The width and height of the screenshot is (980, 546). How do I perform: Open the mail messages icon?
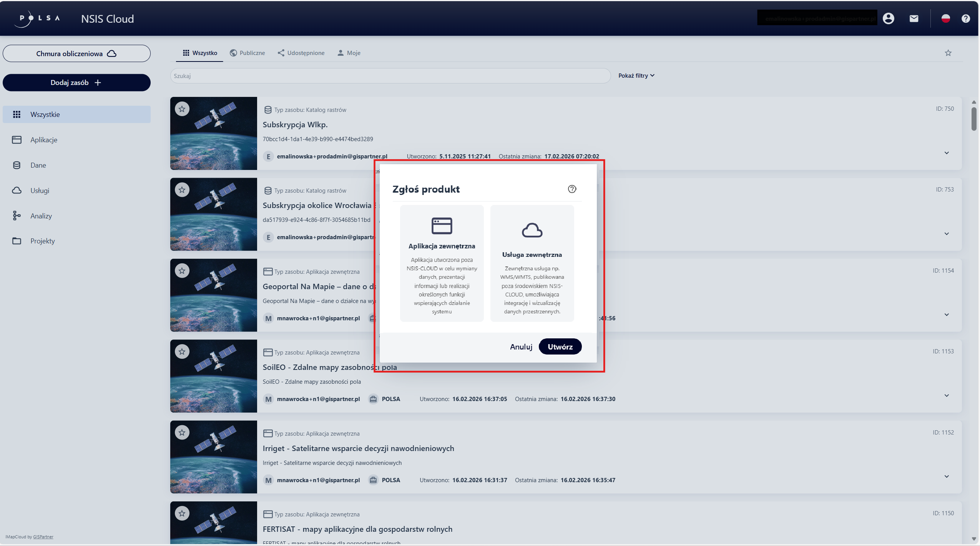pyautogui.click(x=914, y=18)
